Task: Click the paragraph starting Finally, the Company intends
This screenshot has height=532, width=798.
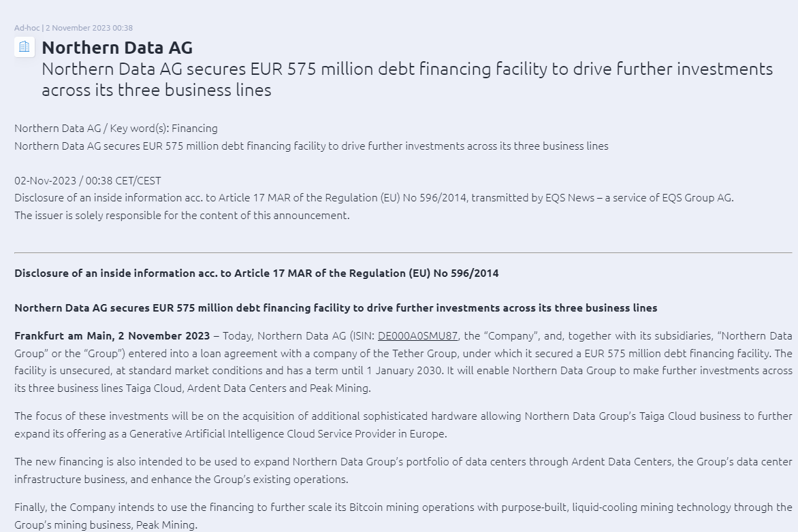Action: pos(403,516)
